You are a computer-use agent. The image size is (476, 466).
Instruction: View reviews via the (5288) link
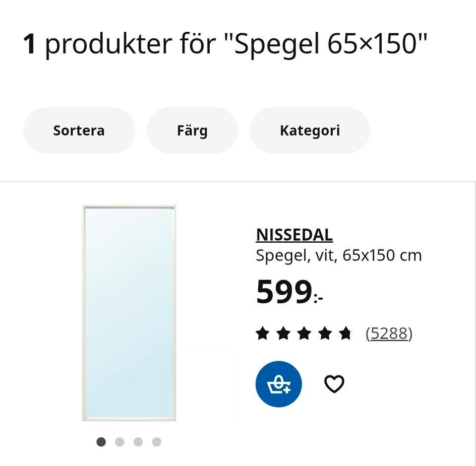pos(389,333)
